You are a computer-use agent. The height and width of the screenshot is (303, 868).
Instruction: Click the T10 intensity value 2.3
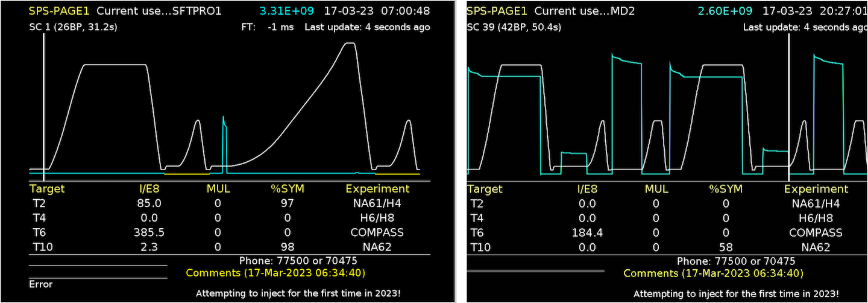(149, 247)
